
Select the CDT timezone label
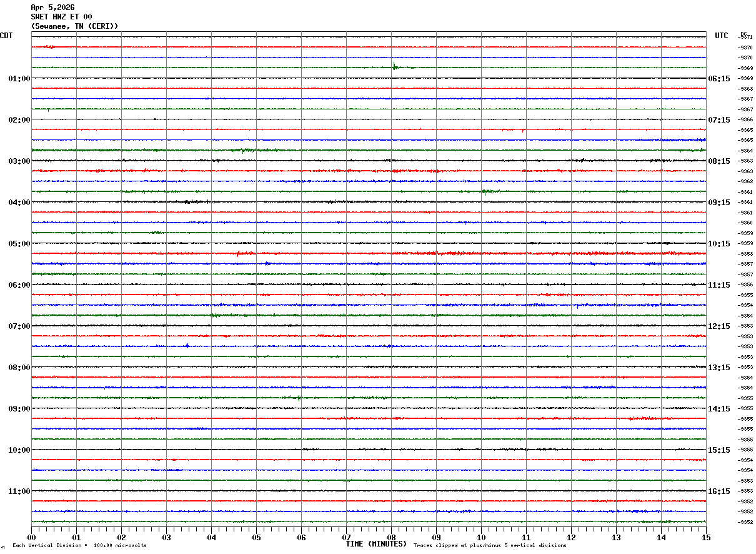(6, 36)
